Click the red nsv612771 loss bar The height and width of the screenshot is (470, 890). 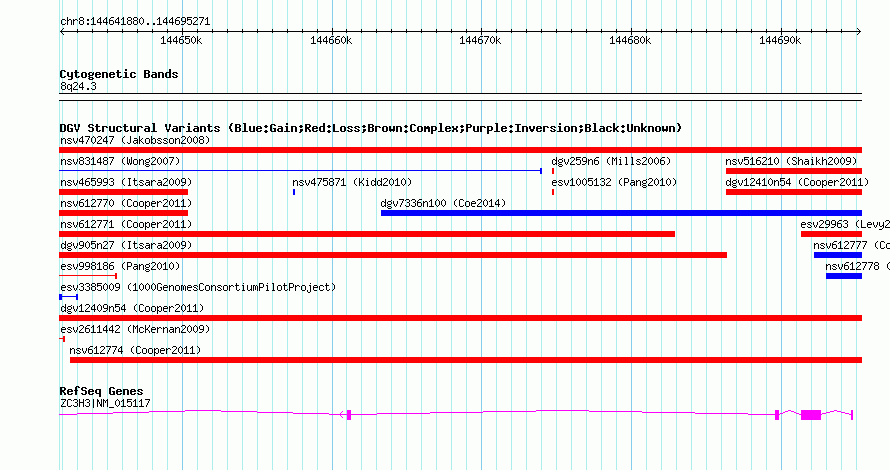pyautogui.click(x=367, y=234)
